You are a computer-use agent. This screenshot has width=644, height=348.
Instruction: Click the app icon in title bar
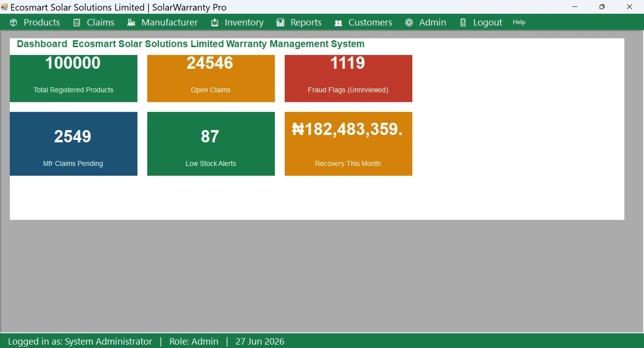(4, 7)
